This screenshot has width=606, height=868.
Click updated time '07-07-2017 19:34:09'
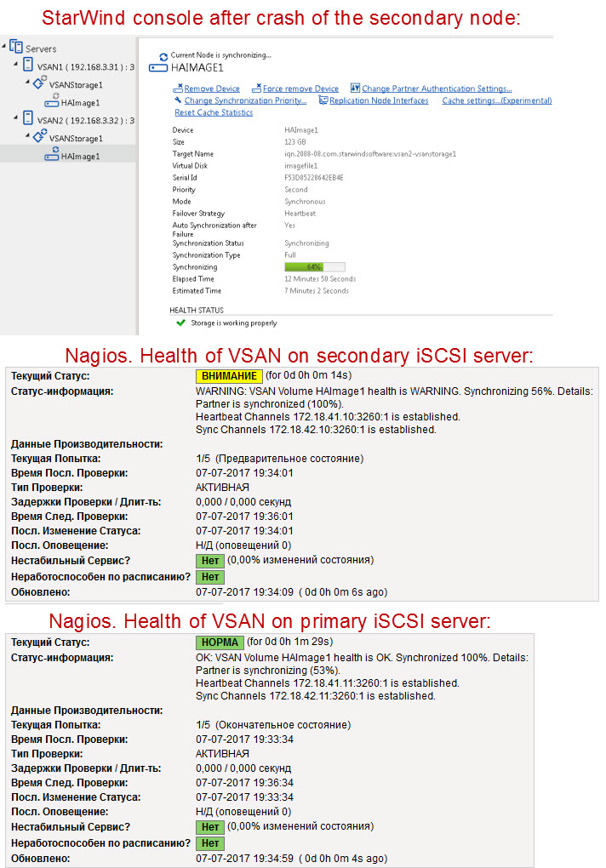244,591
